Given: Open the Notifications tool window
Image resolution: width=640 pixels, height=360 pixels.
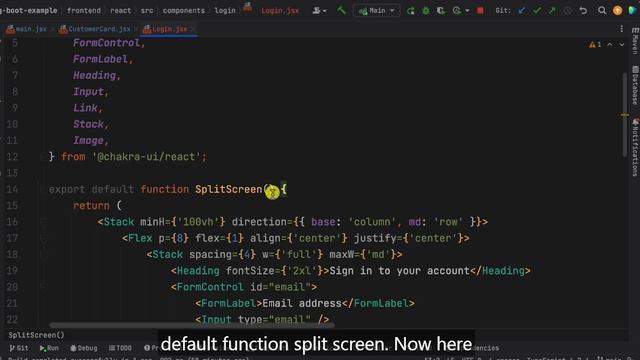Looking at the screenshot, I should point(635,147).
